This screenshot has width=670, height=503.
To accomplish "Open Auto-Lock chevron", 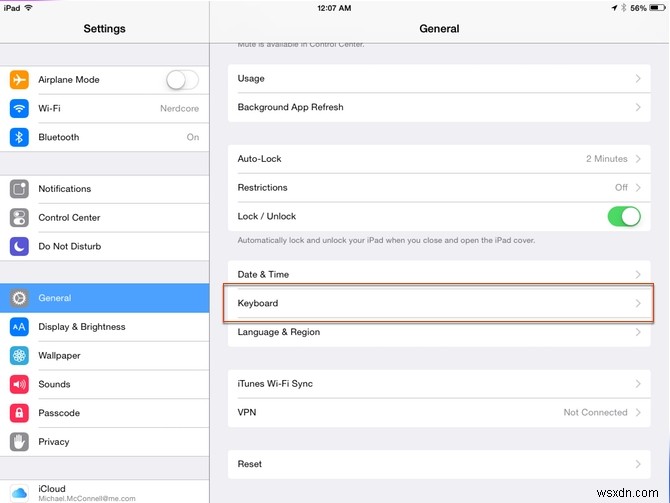I will [638, 159].
